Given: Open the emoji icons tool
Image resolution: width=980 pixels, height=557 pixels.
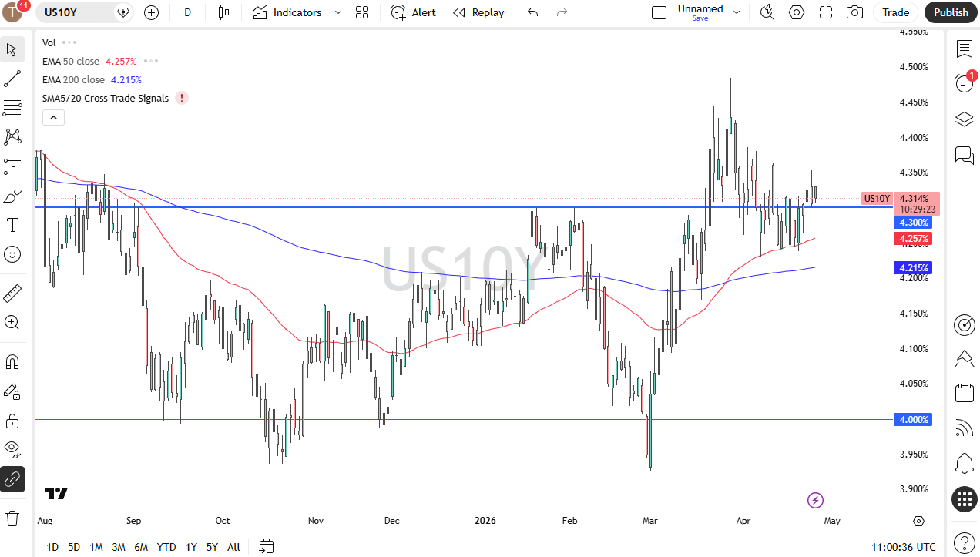Looking at the screenshot, I should 12,253.
